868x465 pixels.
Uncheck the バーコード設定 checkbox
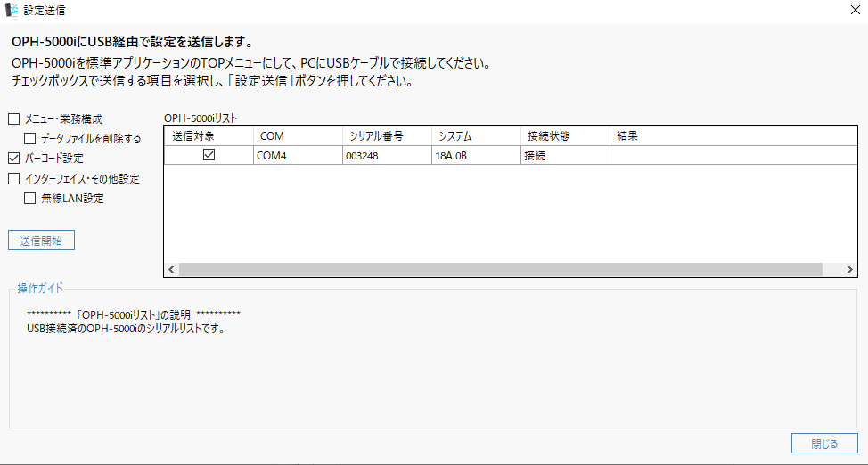[14, 159]
